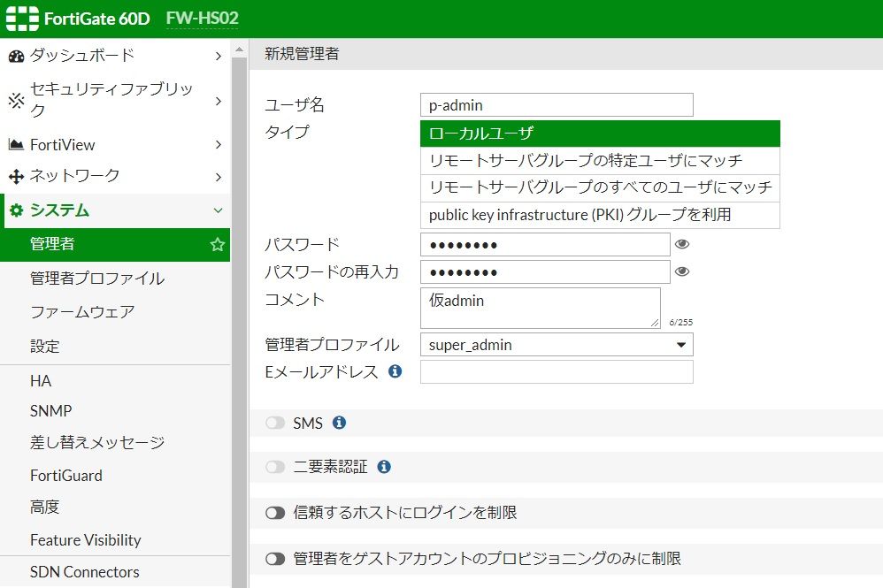Open 高度 sidebar item
Image resolution: width=883 pixels, height=588 pixels.
115,507
